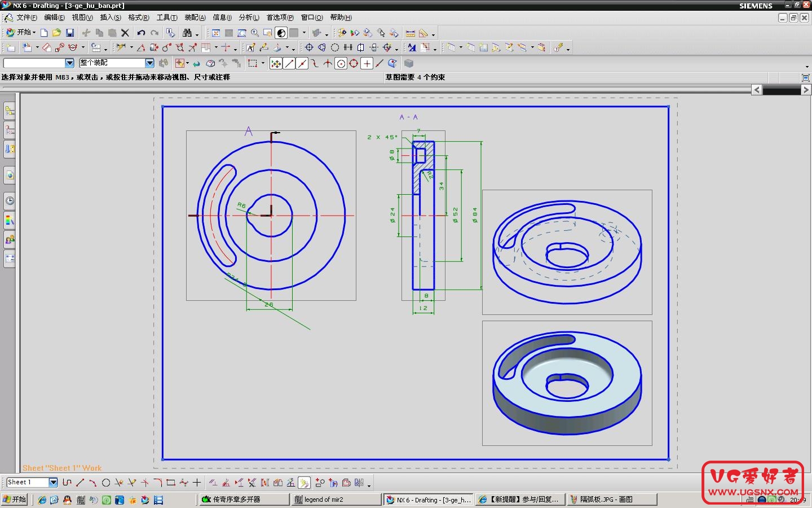Open a file with the folder icon
The width and height of the screenshot is (812, 508).
(56, 33)
